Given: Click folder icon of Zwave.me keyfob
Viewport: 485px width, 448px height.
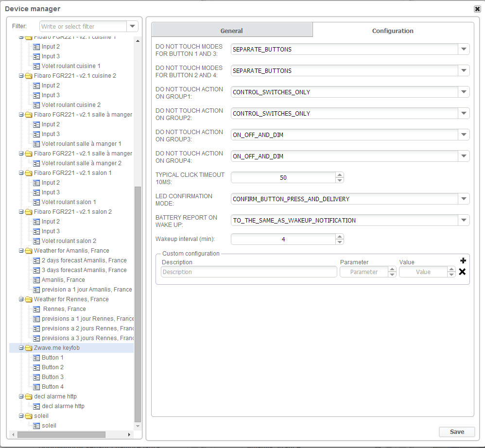Looking at the screenshot, I should [x=29, y=348].
